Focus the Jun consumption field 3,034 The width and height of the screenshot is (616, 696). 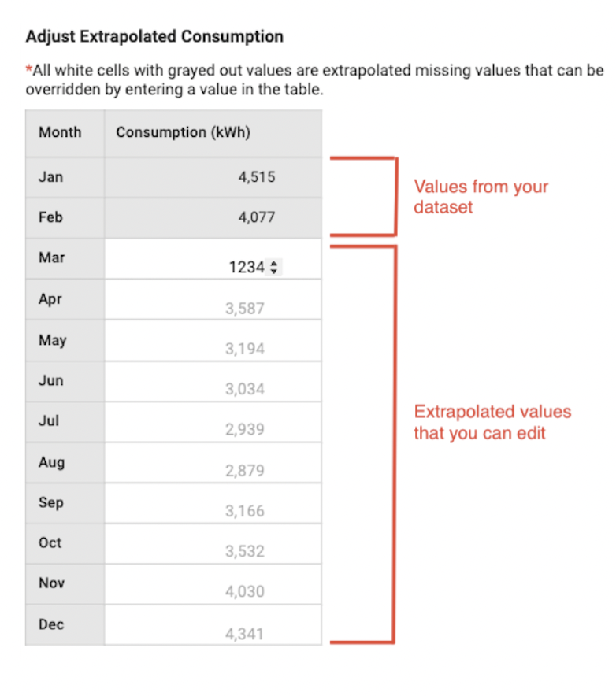213,382
